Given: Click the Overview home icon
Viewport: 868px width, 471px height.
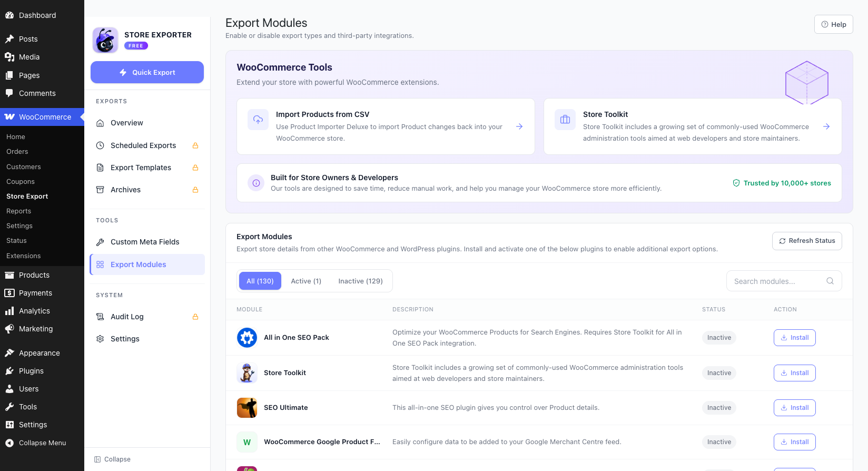Looking at the screenshot, I should (x=100, y=123).
